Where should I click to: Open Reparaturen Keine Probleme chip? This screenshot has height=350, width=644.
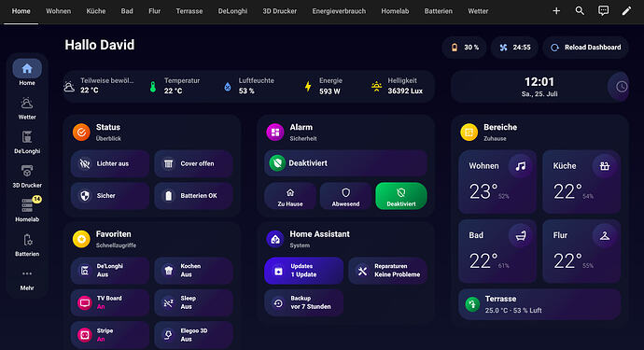387,271
